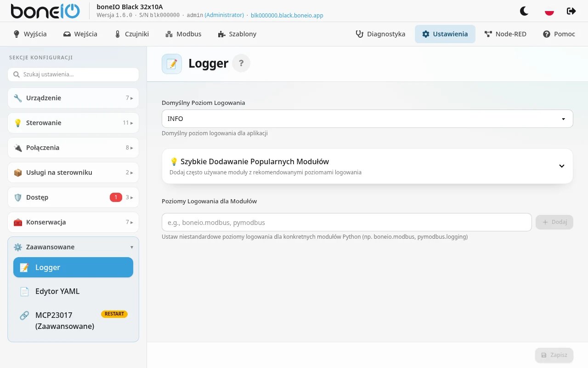Viewport: 588px width, 368px height.
Task: Click the Dodaj button
Action: click(554, 222)
